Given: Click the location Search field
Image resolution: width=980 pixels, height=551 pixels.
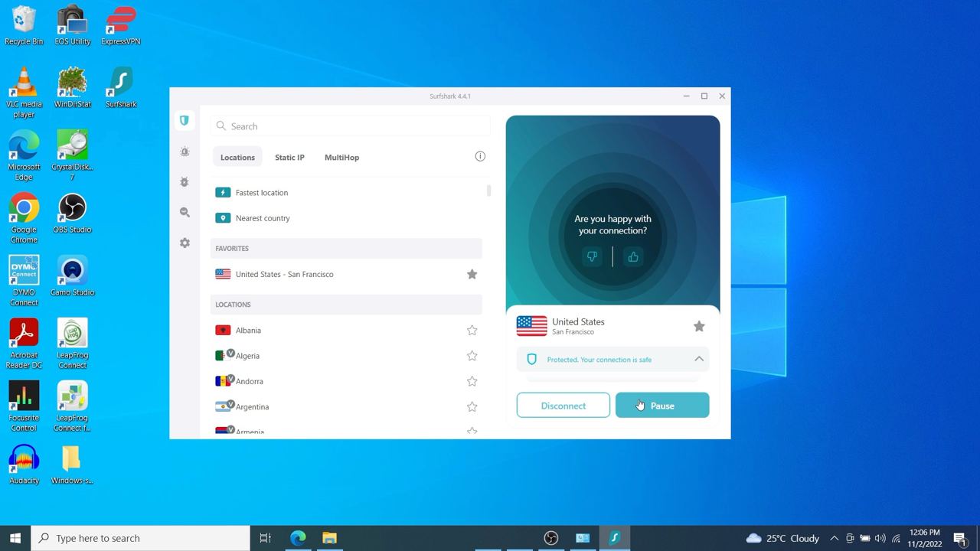Looking at the screenshot, I should click(350, 126).
